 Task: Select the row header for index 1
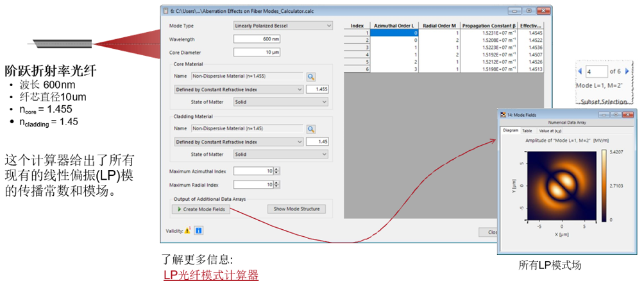357,33
